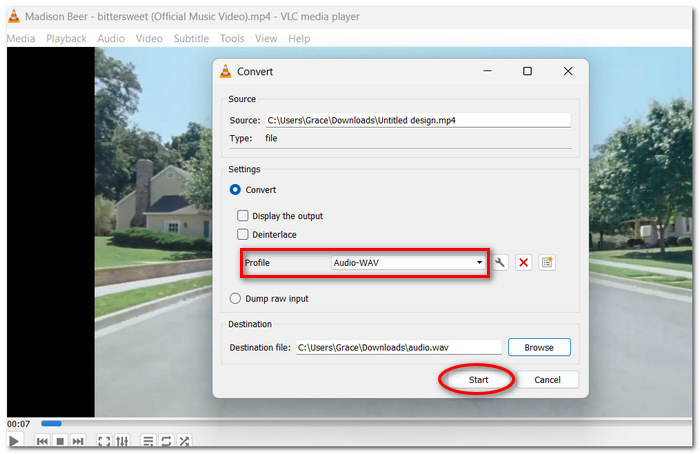Click the play button in VLC controls
The image size is (700, 454).
[x=14, y=441]
